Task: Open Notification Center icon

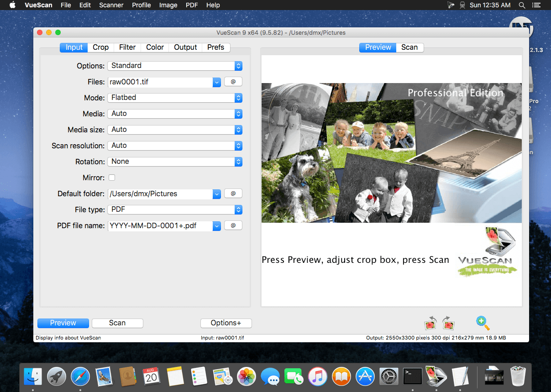Action: coord(536,5)
